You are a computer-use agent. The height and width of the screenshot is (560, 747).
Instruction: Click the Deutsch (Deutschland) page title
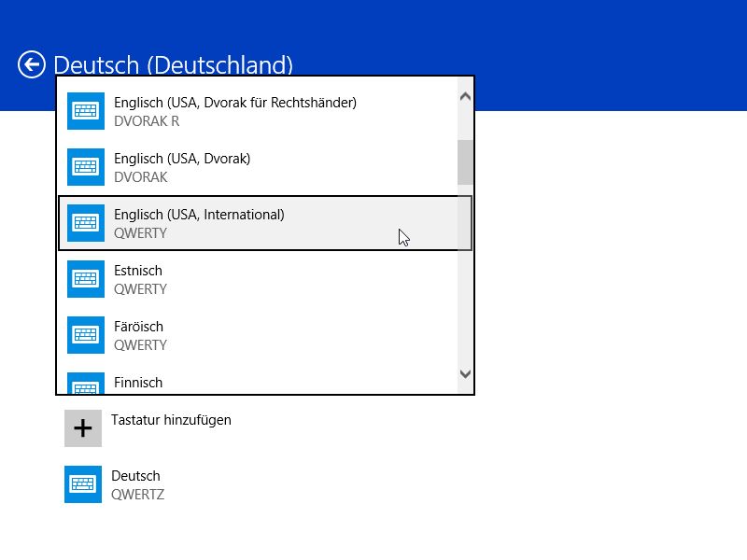tap(173, 64)
